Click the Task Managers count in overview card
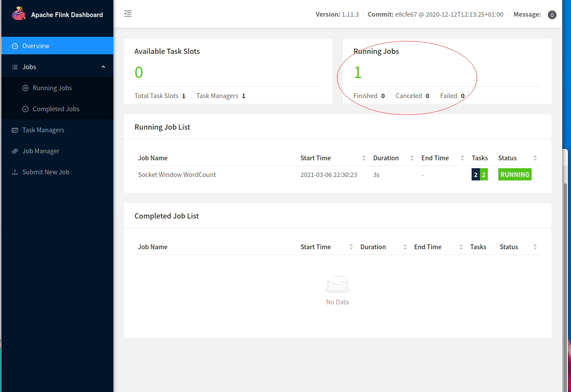 pos(243,96)
